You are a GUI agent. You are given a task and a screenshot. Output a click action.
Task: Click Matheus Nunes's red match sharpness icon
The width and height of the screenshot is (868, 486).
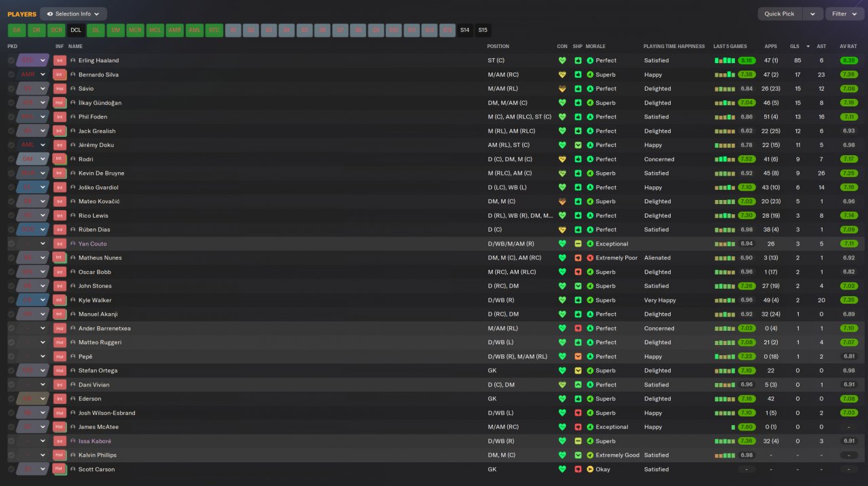[x=578, y=258]
